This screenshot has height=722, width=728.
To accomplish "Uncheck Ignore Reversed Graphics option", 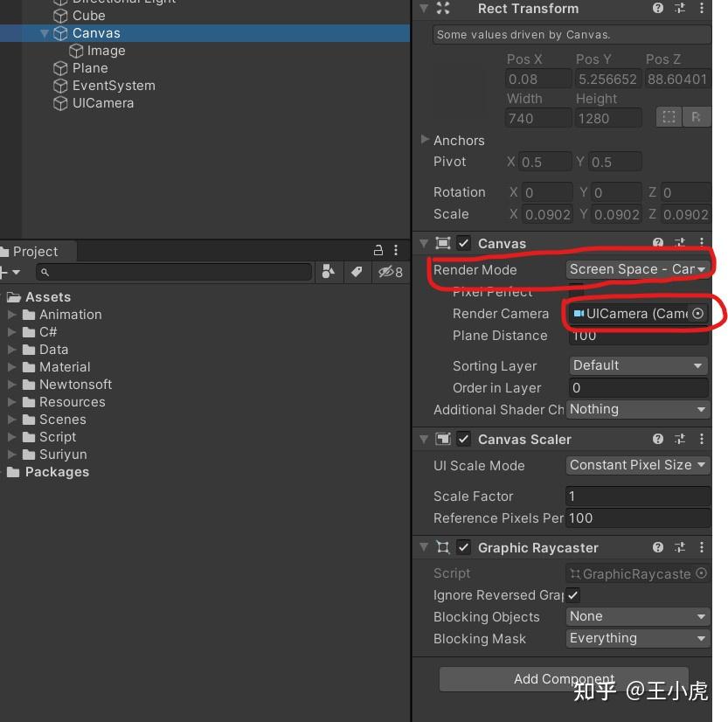I will [572, 595].
